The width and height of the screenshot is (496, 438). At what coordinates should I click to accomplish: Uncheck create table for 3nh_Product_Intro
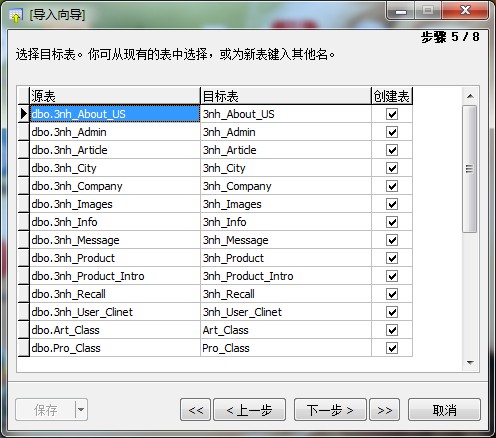(392, 276)
